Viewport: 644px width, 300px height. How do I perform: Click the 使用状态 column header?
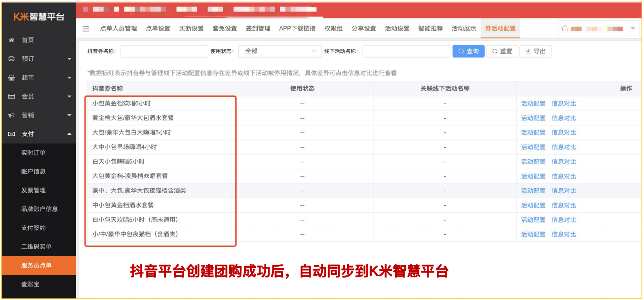click(x=302, y=89)
